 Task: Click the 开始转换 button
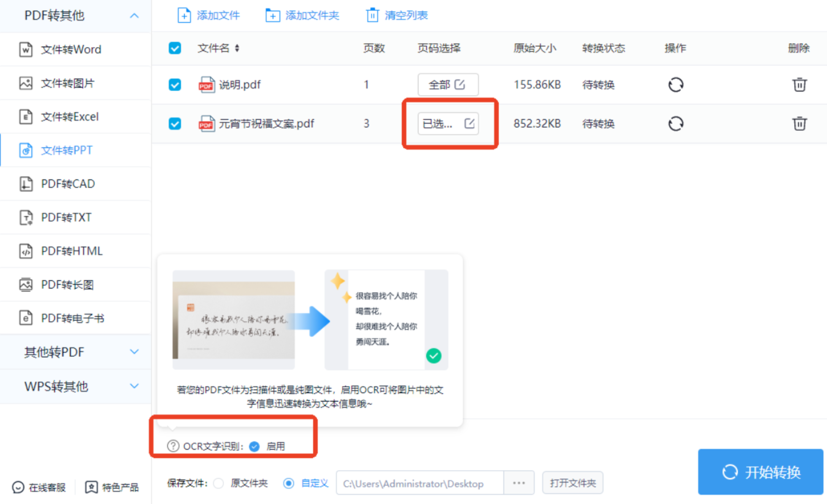click(760, 472)
